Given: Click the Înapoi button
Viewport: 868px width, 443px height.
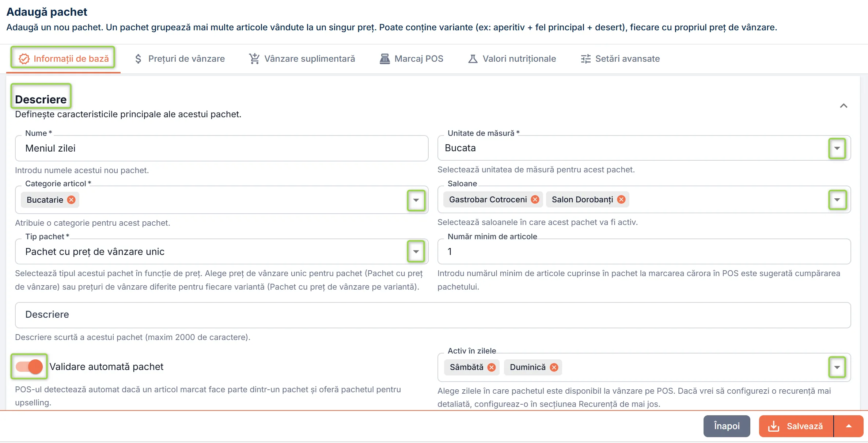Looking at the screenshot, I should coord(727,426).
